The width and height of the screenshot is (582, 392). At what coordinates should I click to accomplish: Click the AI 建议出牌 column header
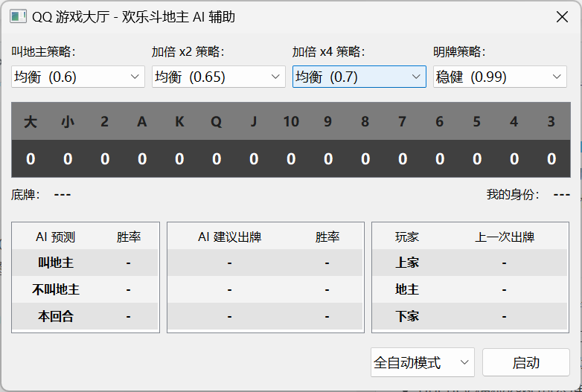(x=229, y=237)
